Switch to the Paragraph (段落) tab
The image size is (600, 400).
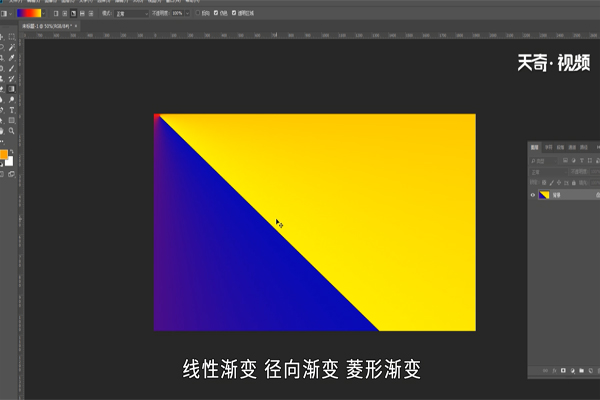[x=561, y=147]
